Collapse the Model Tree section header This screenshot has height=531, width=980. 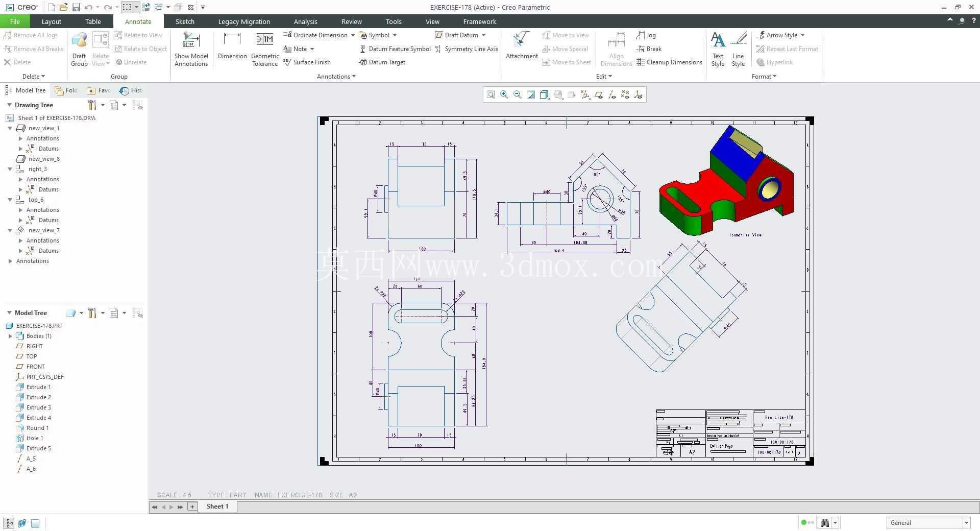pyautogui.click(x=9, y=313)
